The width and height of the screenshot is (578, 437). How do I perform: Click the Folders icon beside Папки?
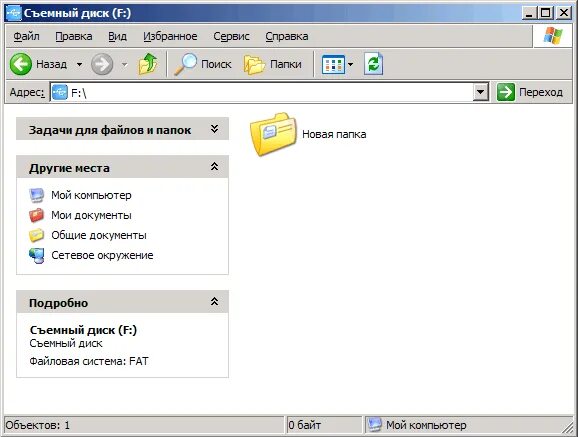pos(254,65)
